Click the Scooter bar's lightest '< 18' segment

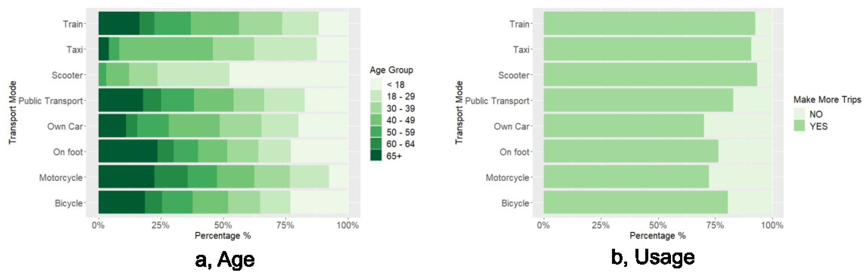tap(288, 74)
